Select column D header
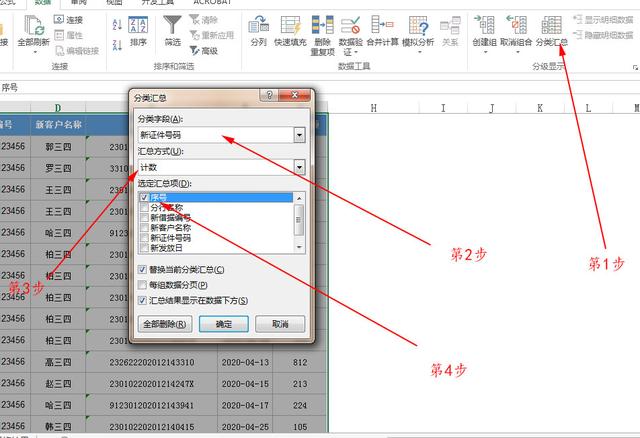Image resolution: width=640 pixels, height=438 pixels. click(x=58, y=108)
